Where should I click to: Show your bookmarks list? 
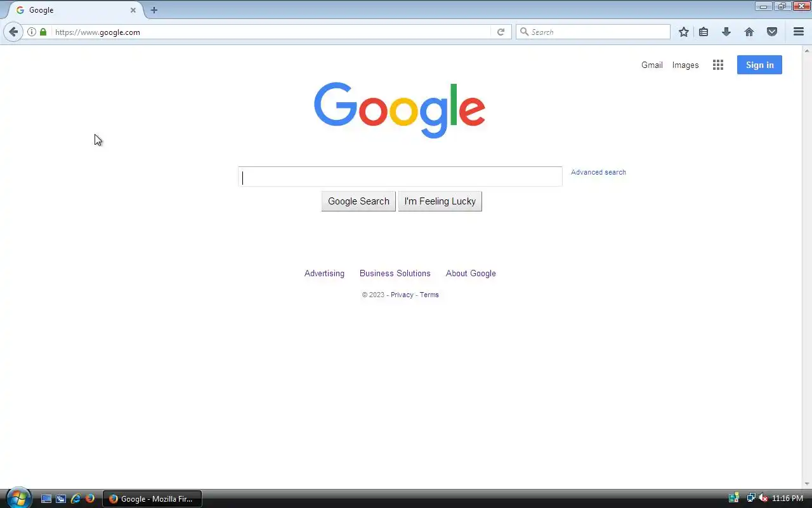coord(704,32)
